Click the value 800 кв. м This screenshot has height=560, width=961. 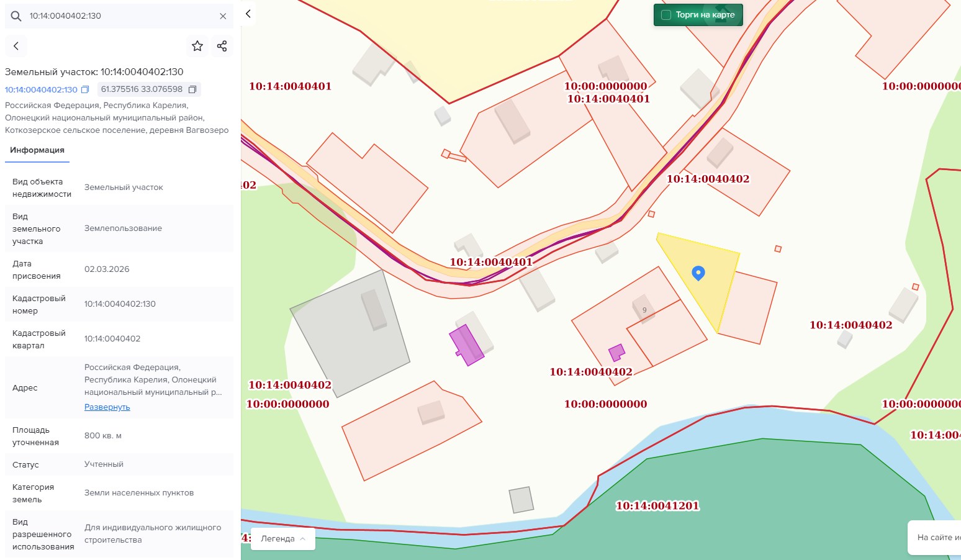pyautogui.click(x=103, y=436)
